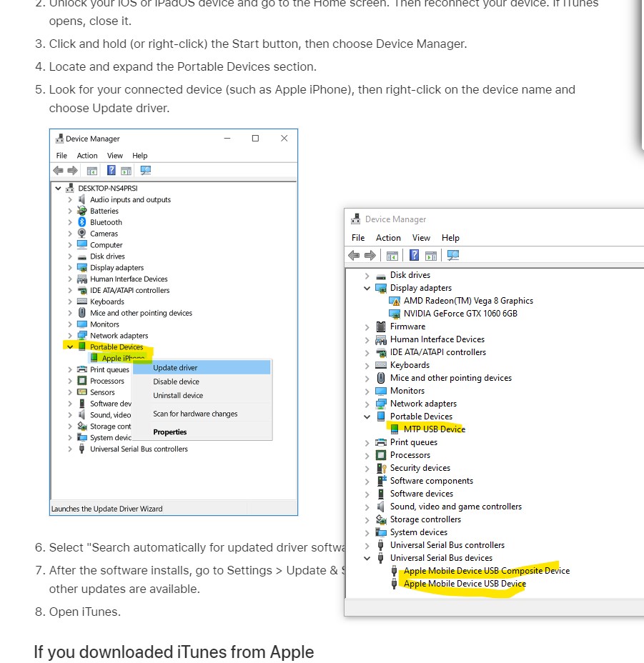Open Action menu in embedded Device Manager image

click(x=87, y=155)
